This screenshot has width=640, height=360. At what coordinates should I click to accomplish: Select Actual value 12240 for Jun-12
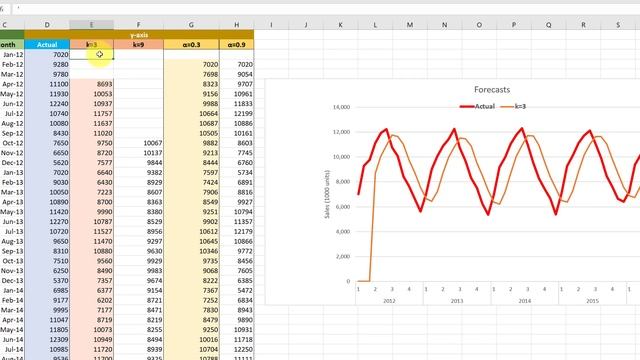coord(47,103)
